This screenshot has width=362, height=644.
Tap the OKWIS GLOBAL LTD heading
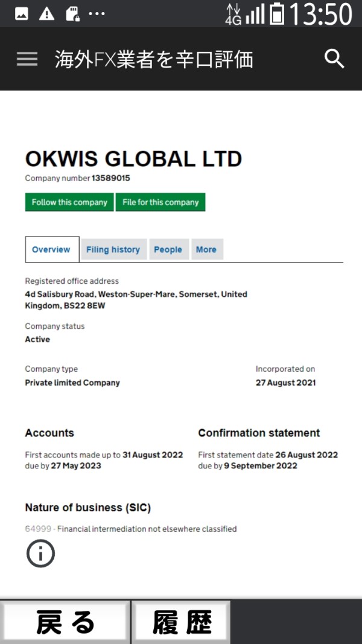coord(133,159)
